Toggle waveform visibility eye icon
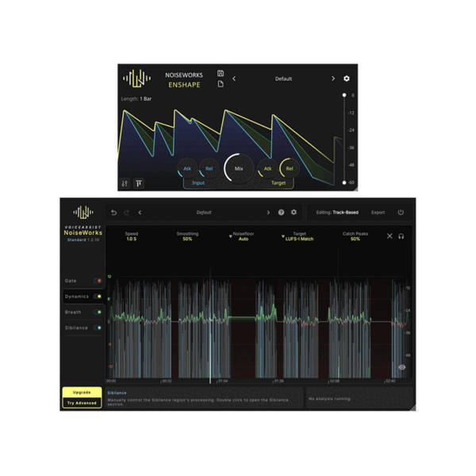This screenshot has width=476, height=476. pyautogui.click(x=401, y=367)
